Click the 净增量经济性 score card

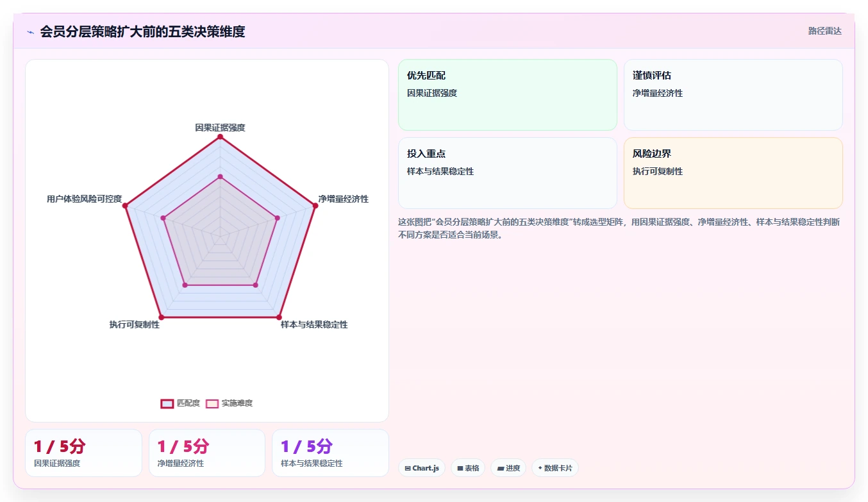(x=207, y=453)
